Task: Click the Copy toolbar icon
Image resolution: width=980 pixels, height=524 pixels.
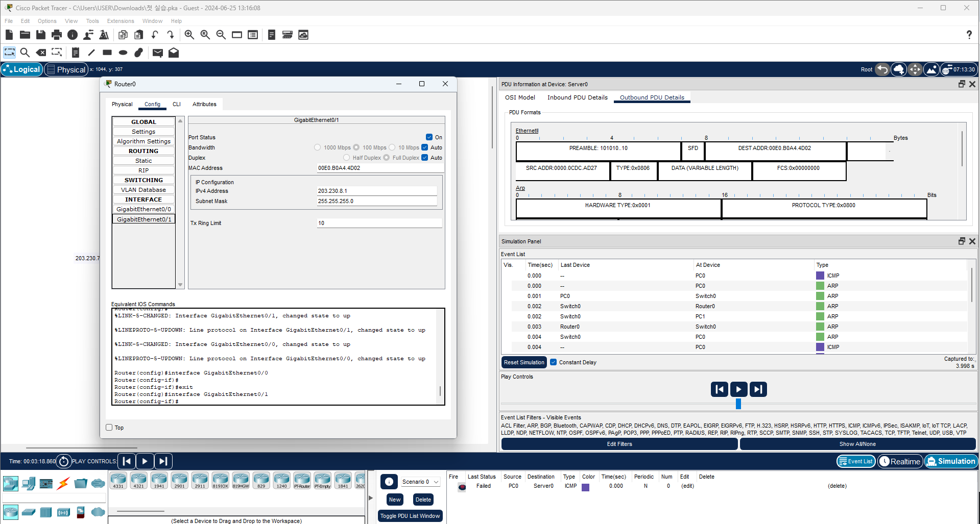Action: point(123,35)
